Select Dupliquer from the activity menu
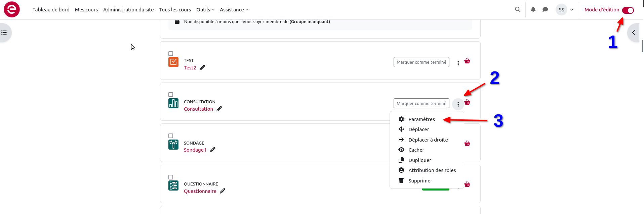This screenshot has height=214, width=644. (419, 160)
